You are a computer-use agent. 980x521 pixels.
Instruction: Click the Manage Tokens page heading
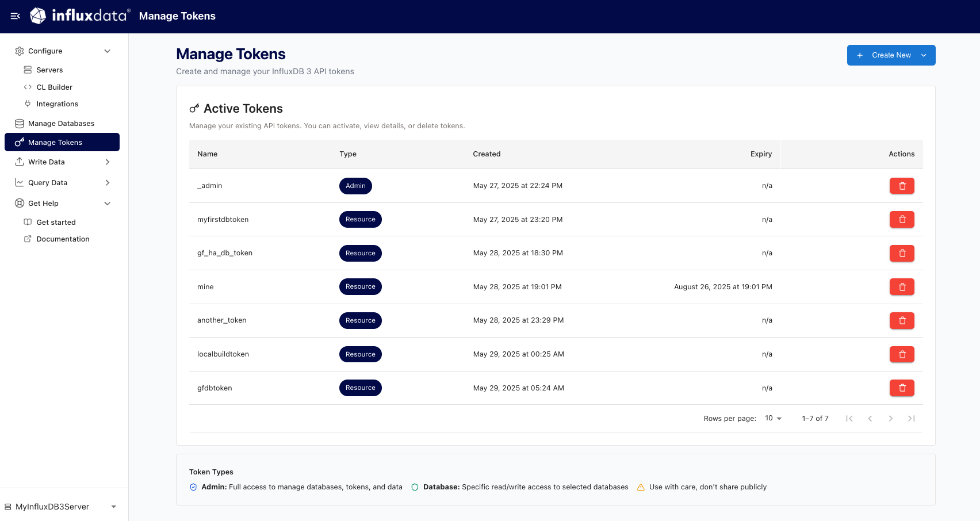(x=231, y=54)
